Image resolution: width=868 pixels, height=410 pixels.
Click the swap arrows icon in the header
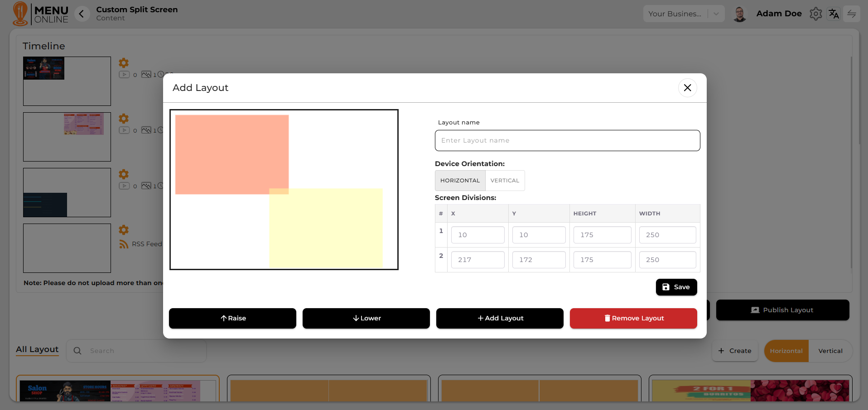[851, 14]
